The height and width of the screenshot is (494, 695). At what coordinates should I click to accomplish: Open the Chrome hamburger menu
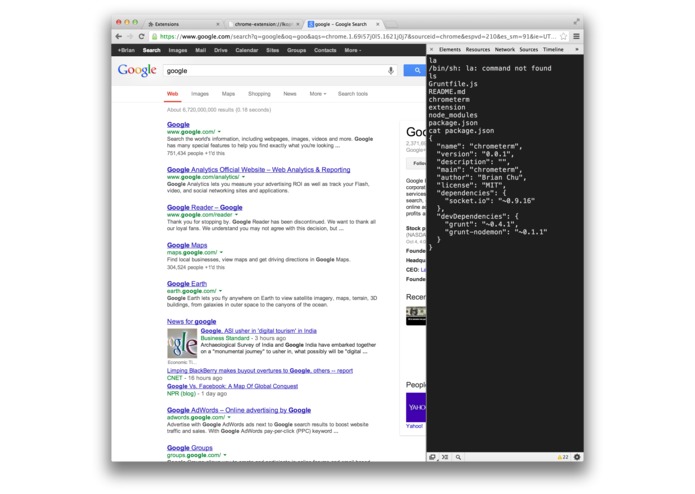576,36
